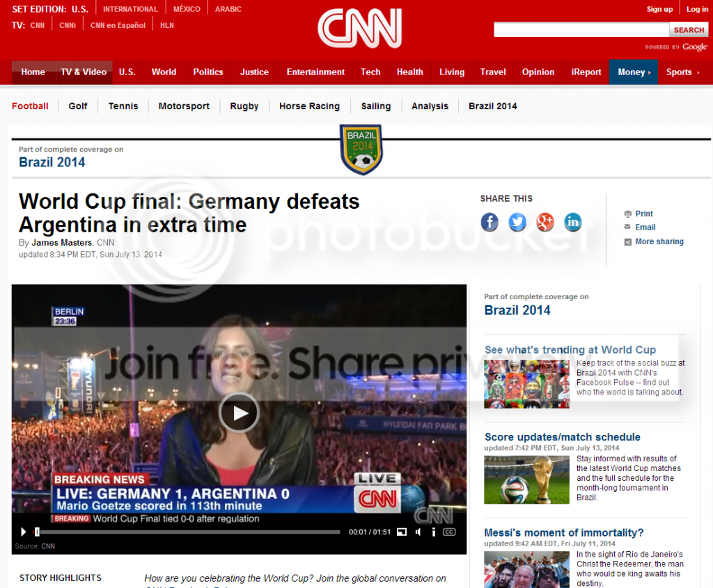713x588 pixels.
Task: Open the HLN TV link
Action: coord(167,26)
